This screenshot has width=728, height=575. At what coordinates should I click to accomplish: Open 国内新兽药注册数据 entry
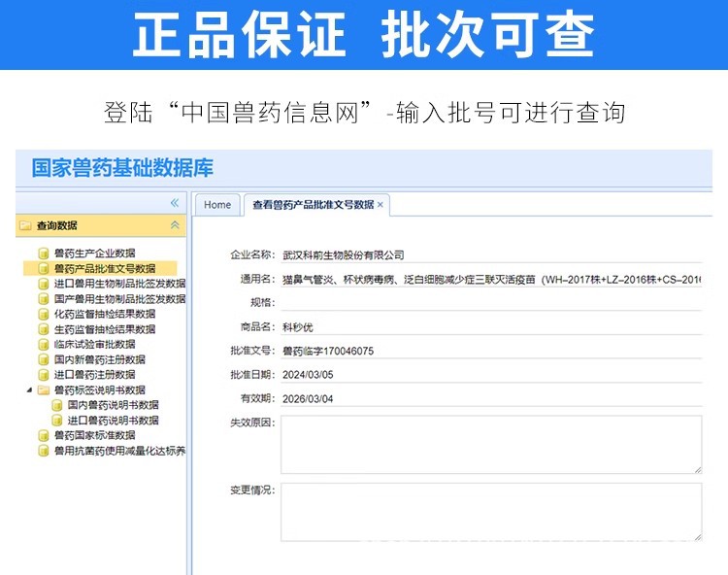[x=100, y=359]
